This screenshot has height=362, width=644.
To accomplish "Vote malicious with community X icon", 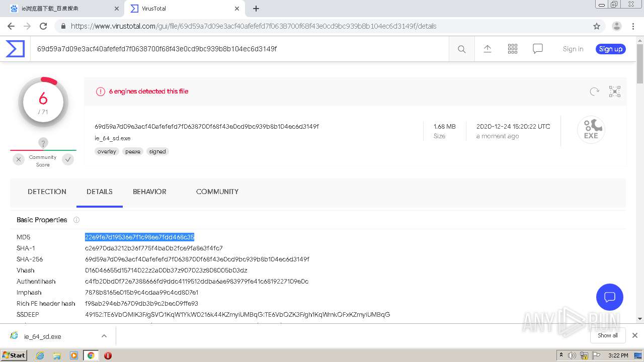I will click(19, 159).
